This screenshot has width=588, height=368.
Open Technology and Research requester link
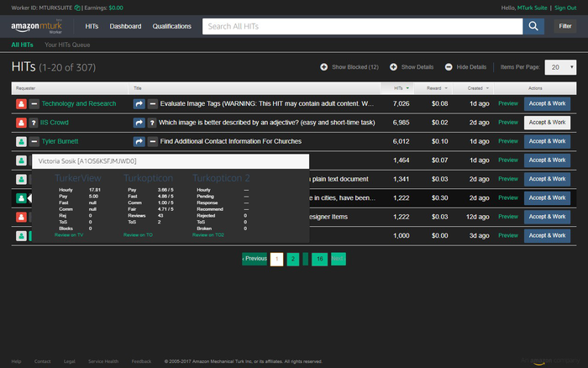coord(79,103)
